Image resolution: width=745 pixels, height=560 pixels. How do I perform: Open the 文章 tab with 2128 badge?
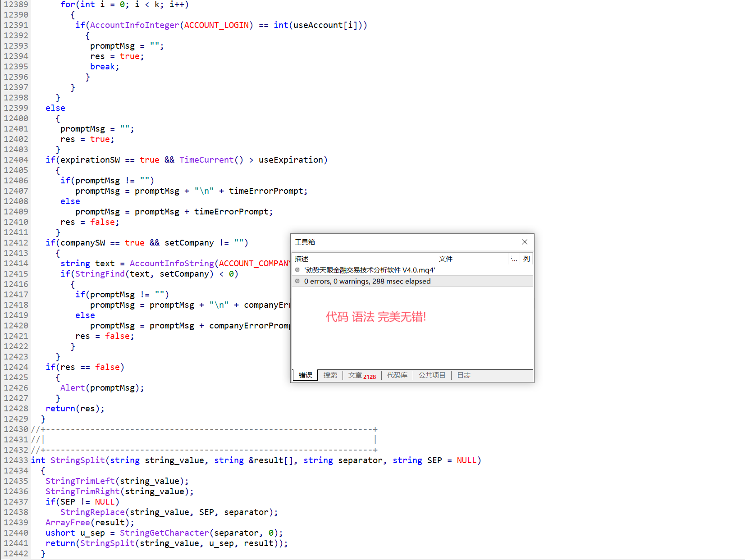(x=362, y=375)
